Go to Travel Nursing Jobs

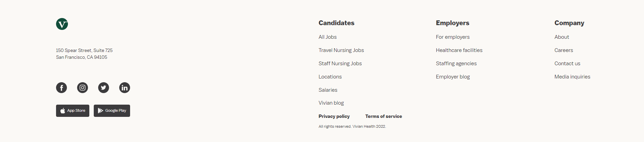(341, 50)
